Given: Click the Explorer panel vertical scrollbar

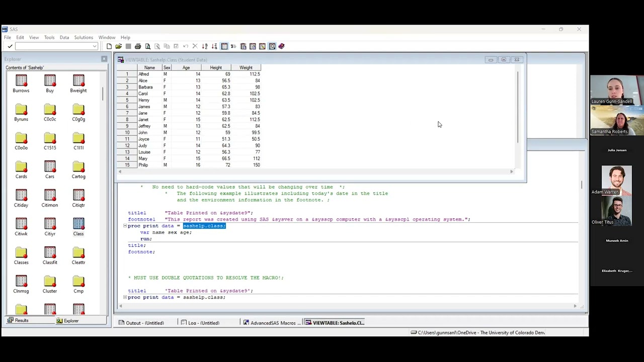Looking at the screenshot, I should [103, 94].
